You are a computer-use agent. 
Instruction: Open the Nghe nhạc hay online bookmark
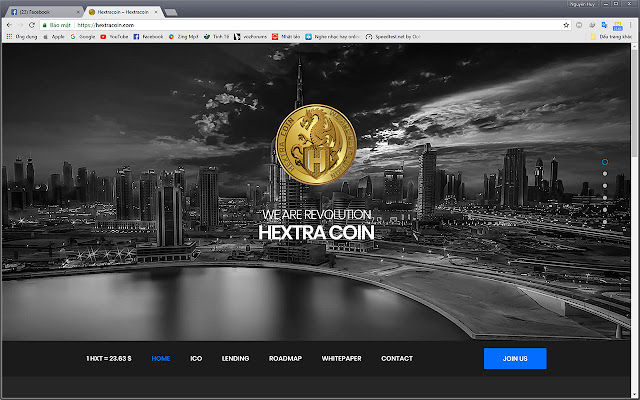[332, 37]
